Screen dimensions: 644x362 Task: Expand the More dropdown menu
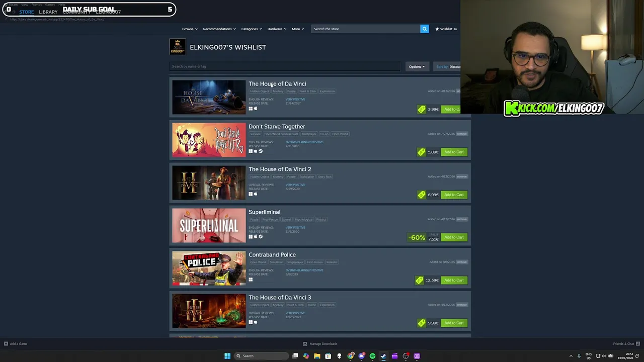298,29
